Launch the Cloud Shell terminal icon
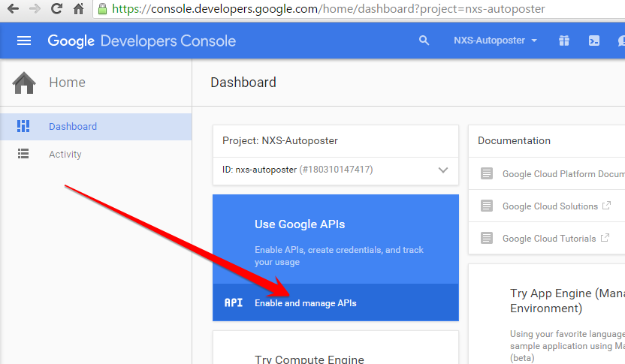 click(x=594, y=41)
